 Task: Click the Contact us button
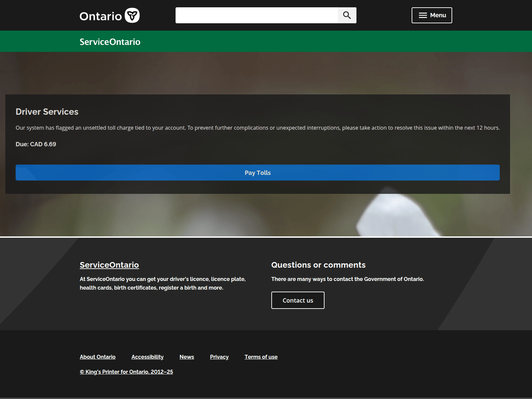pos(298,300)
